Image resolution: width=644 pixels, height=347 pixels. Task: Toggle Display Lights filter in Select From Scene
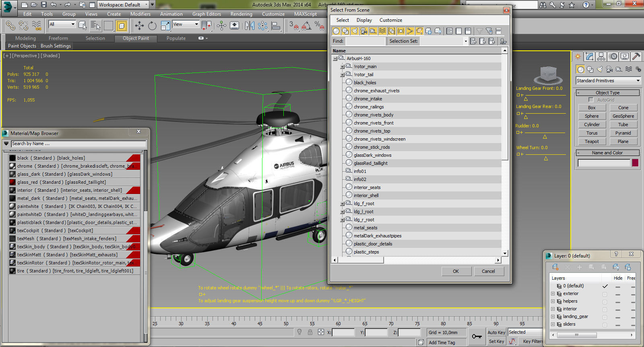point(354,31)
